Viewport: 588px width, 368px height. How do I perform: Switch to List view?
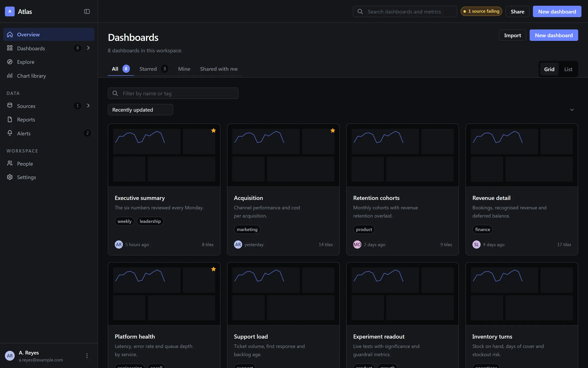pos(568,69)
